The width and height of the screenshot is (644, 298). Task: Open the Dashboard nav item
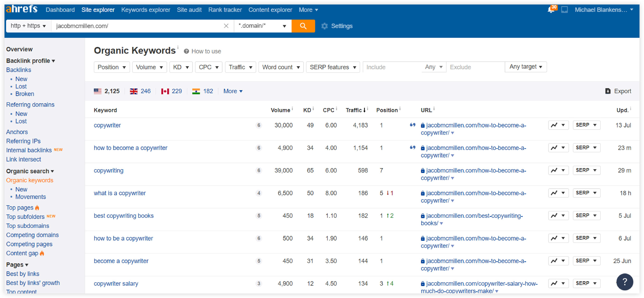60,10
